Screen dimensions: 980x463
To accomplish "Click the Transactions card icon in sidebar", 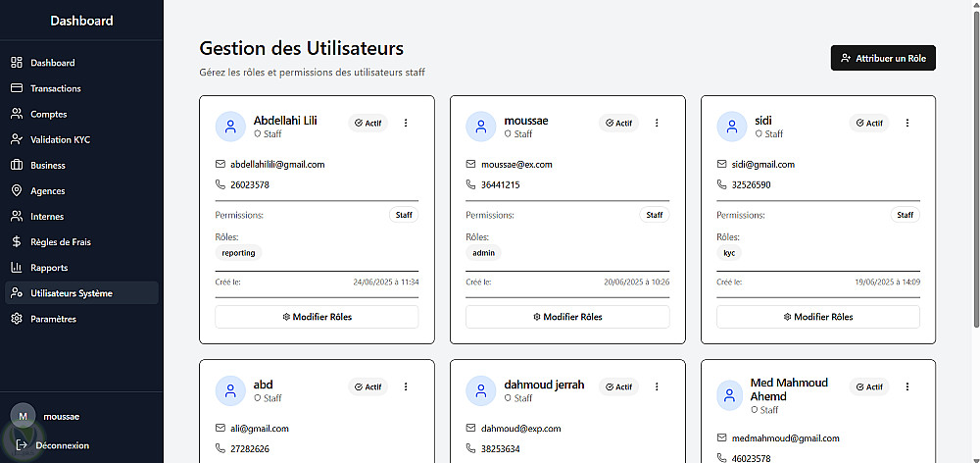I will 17,88.
